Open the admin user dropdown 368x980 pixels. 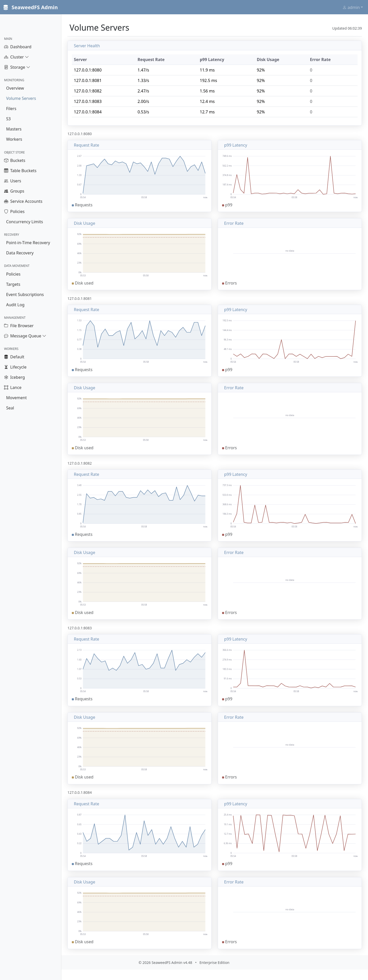(353, 7)
